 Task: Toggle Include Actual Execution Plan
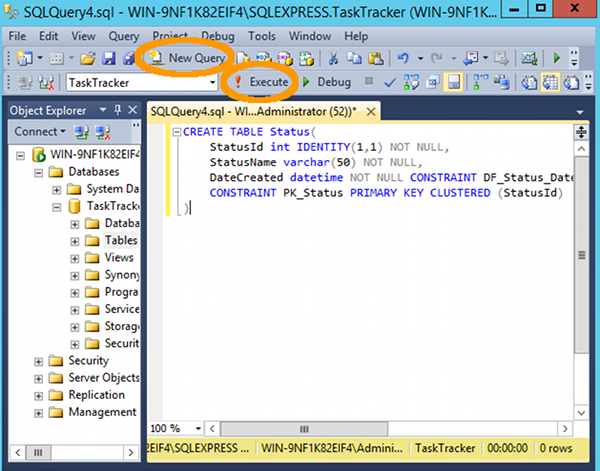click(x=481, y=82)
